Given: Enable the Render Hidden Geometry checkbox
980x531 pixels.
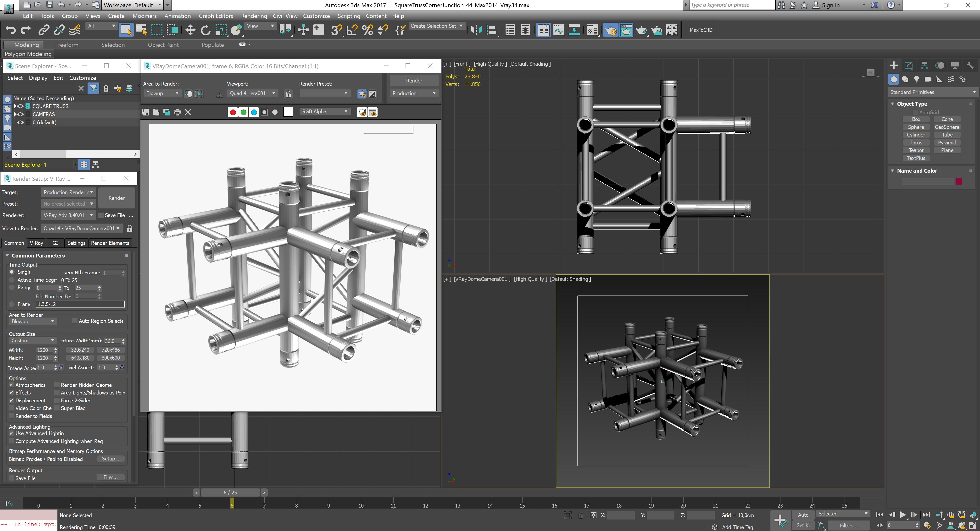Looking at the screenshot, I should click(x=57, y=385).
